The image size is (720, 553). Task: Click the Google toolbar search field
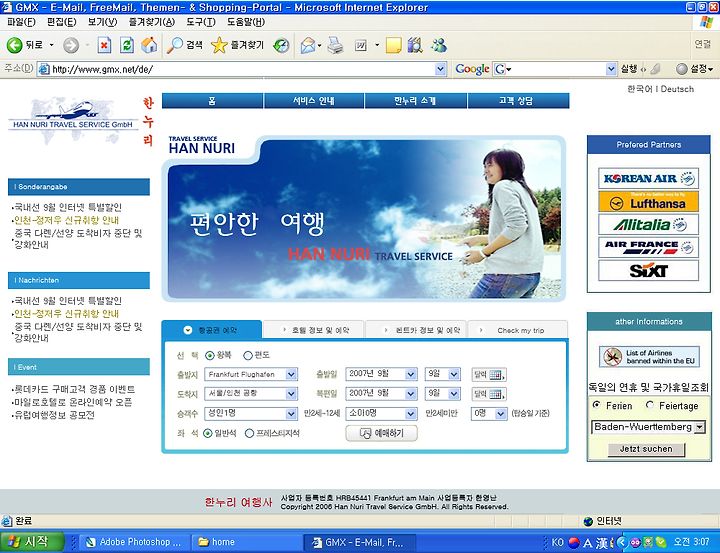point(555,69)
